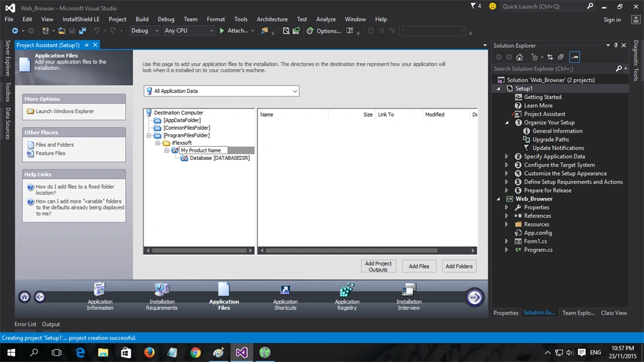Click the Project Assistant back arrow button
The image size is (644, 362).
pyautogui.click(x=40, y=297)
